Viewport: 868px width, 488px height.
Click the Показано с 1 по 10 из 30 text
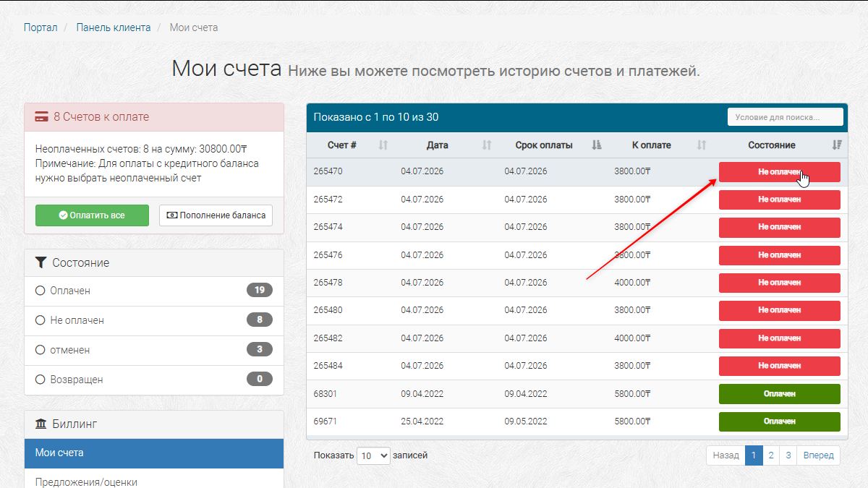click(x=376, y=117)
